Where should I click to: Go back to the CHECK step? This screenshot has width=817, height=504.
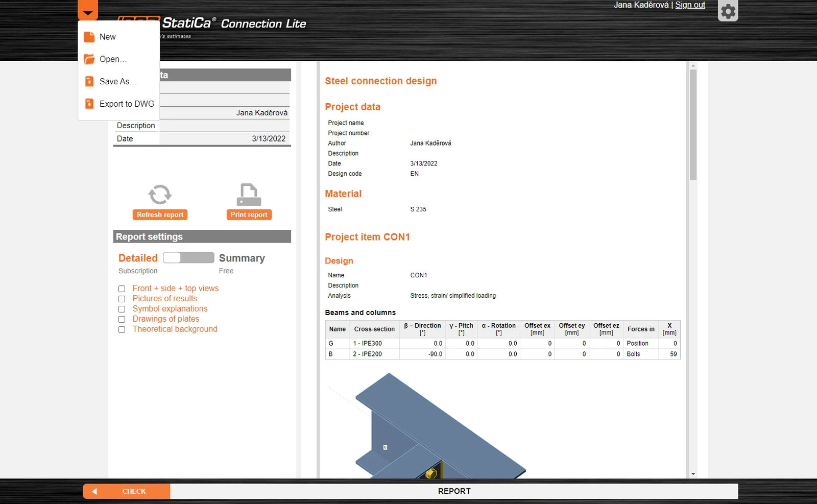point(127,491)
